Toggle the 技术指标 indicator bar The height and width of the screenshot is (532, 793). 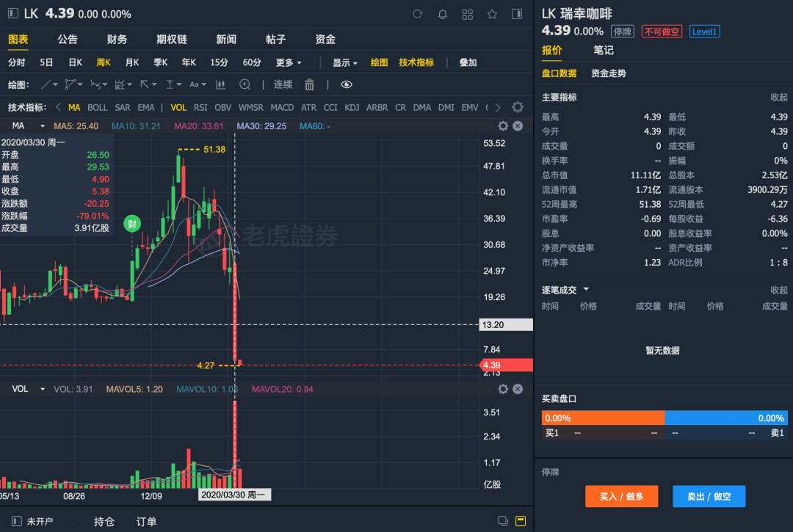click(x=416, y=62)
